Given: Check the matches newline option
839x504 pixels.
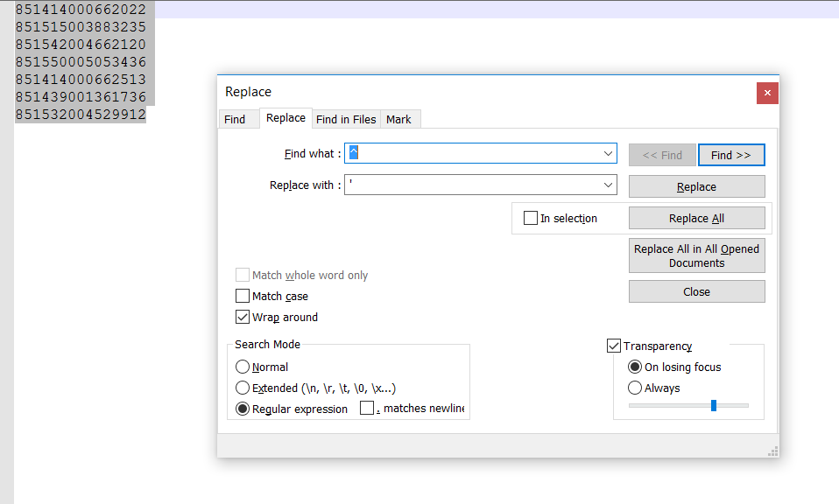Looking at the screenshot, I should (368, 409).
